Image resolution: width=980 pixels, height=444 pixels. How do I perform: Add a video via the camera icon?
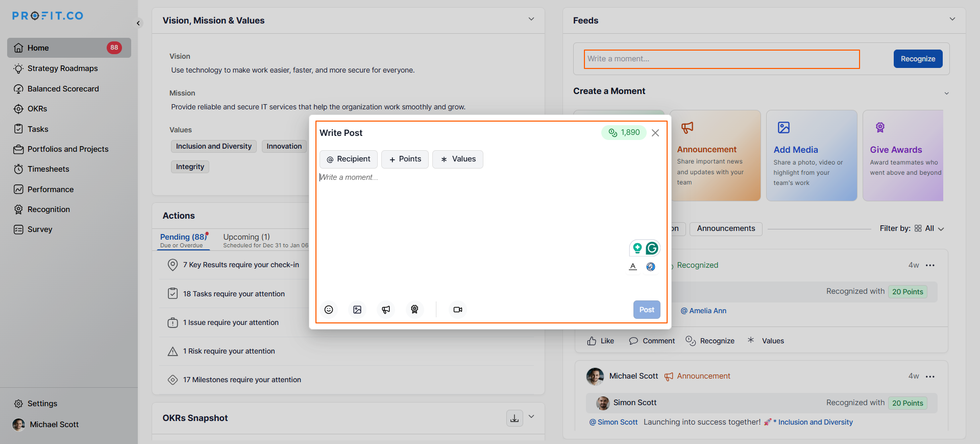point(458,310)
